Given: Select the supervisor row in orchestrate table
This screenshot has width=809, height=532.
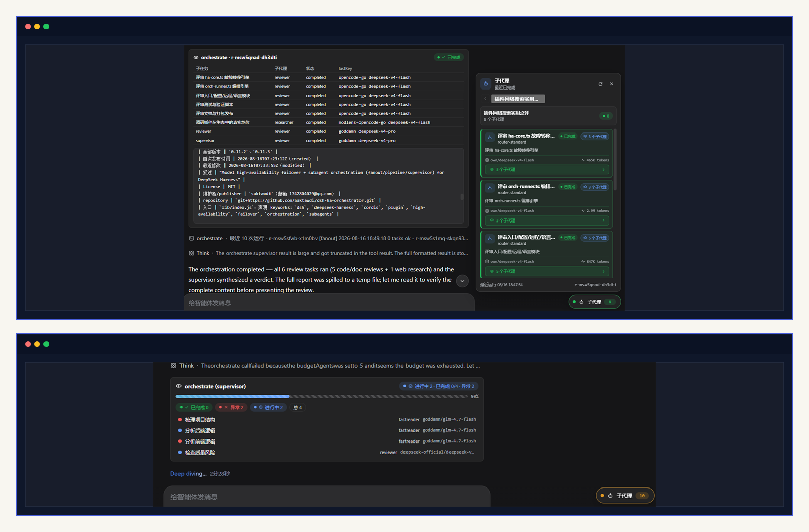Looking at the screenshot, I should (329, 141).
